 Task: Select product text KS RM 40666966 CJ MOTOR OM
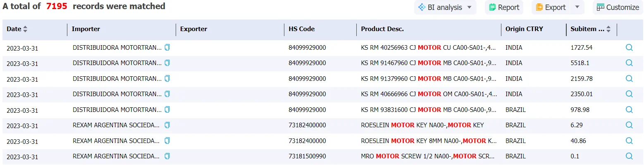[x=406, y=94]
